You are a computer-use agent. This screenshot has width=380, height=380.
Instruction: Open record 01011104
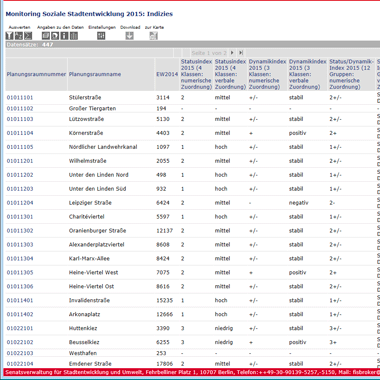tap(20, 133)
